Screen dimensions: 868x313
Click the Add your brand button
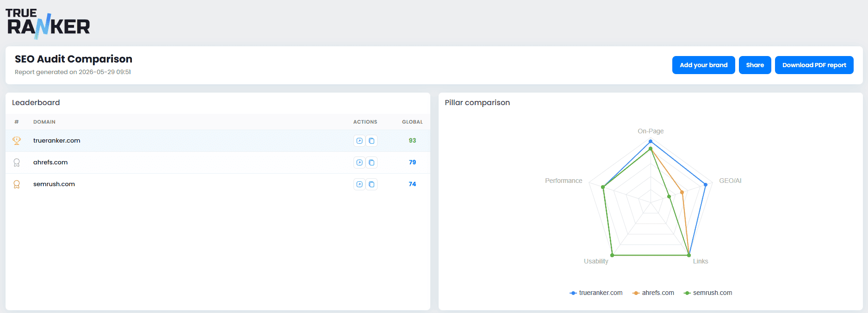(703, 65)
